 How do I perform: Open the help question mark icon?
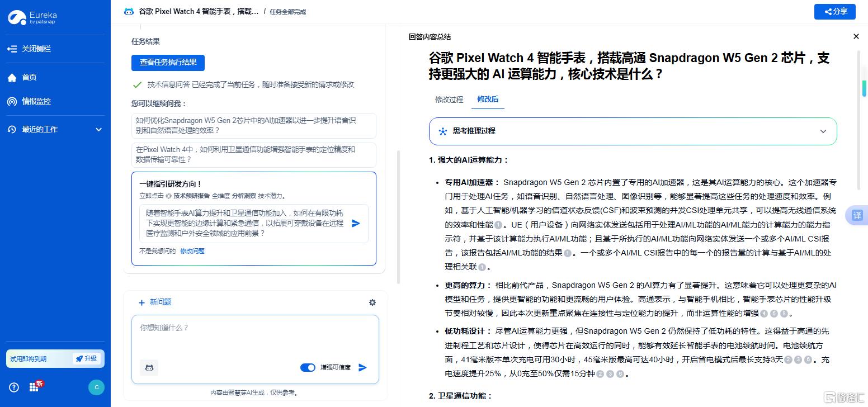14,387
